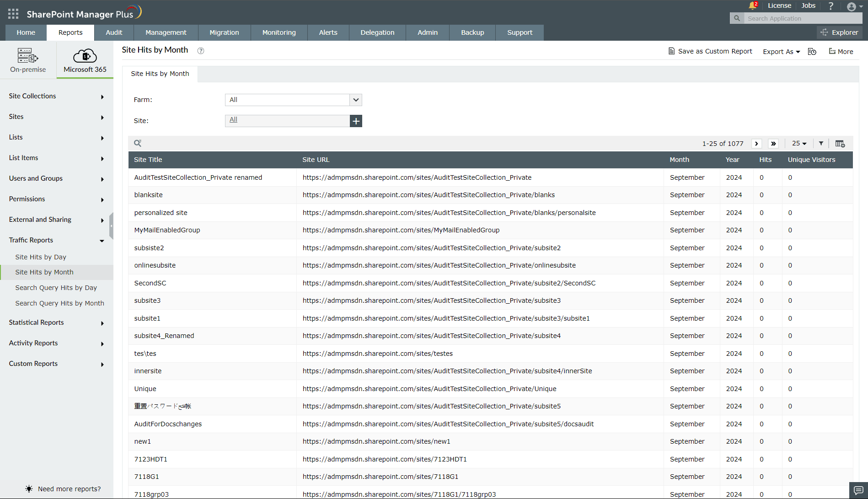868x499 pixels.
Task: Expand the Activity Reports menu
Action: (57, 343)
